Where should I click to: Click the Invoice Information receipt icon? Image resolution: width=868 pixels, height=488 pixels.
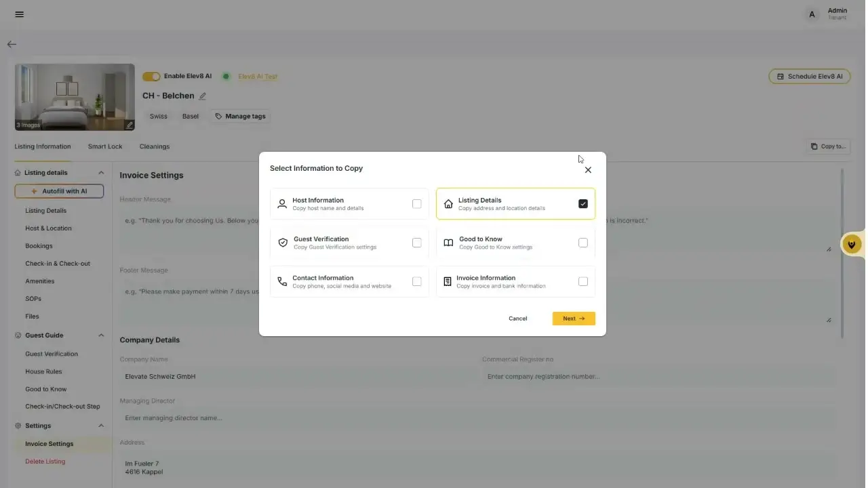tap(447, 281)
